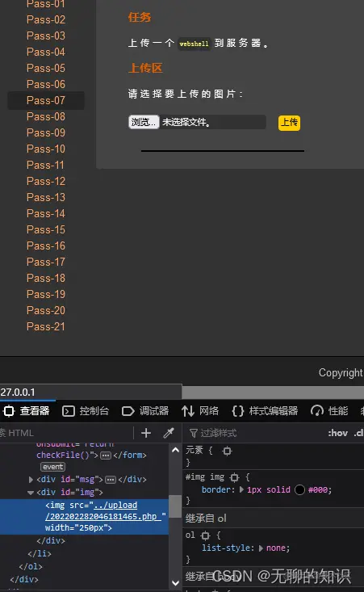Screen dimensions: 364x592
Task: Open Pass-21 in the sidebar
Action: [46, 327]
